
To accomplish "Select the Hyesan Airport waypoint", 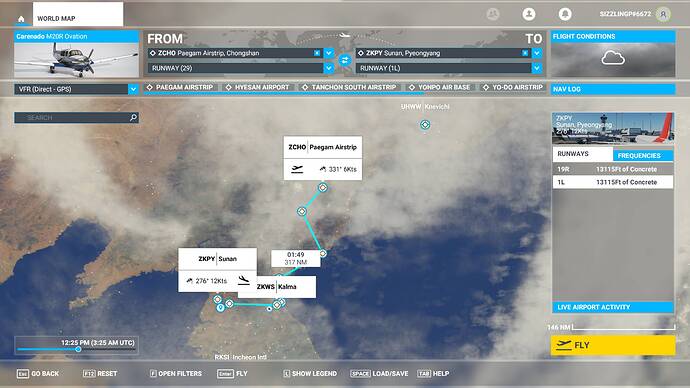I will pyautogui.click(x=257, y=88).
